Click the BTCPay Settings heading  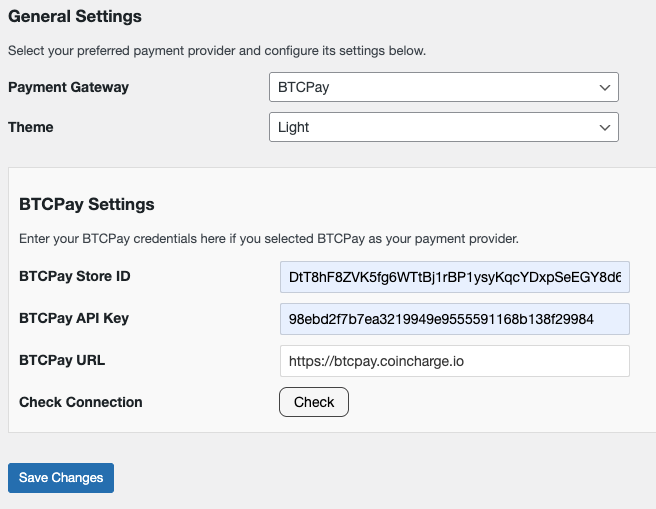pos(87,204)
